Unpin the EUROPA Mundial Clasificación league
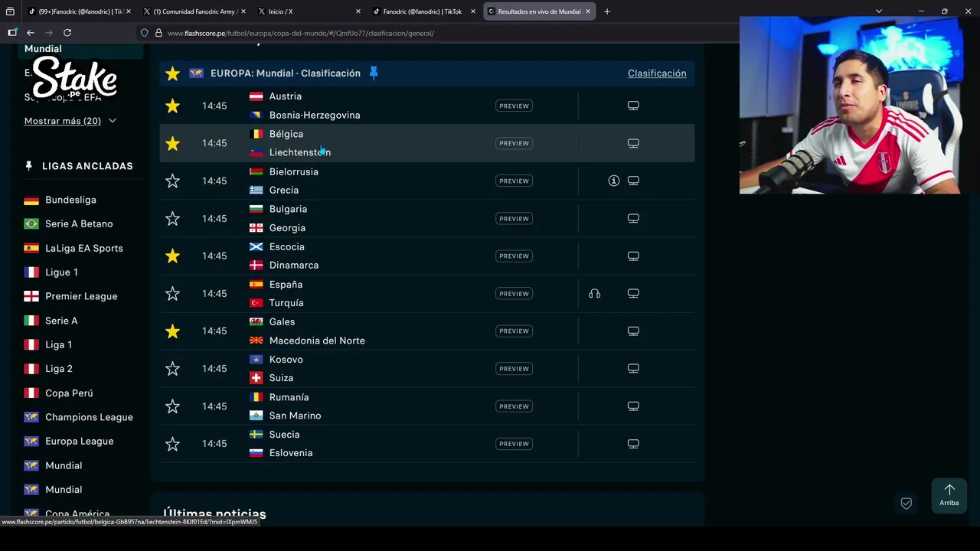980x551 pixels. click(x=374, y=73)
